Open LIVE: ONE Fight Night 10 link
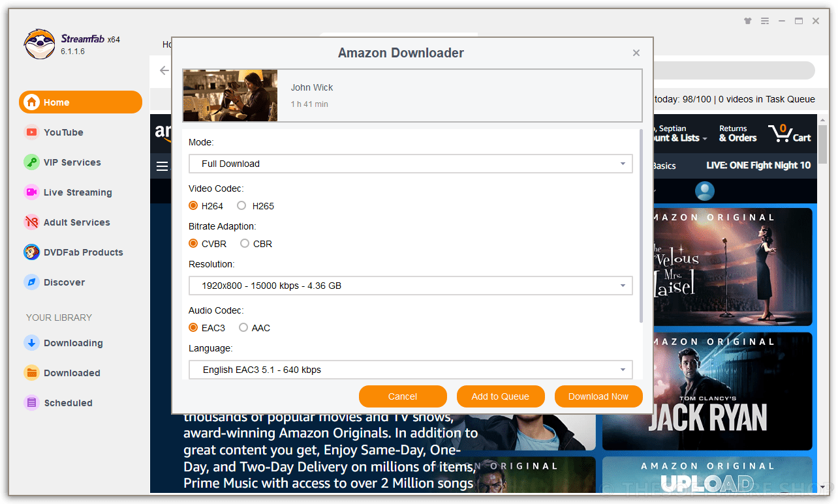 click(x=758, y=166)
